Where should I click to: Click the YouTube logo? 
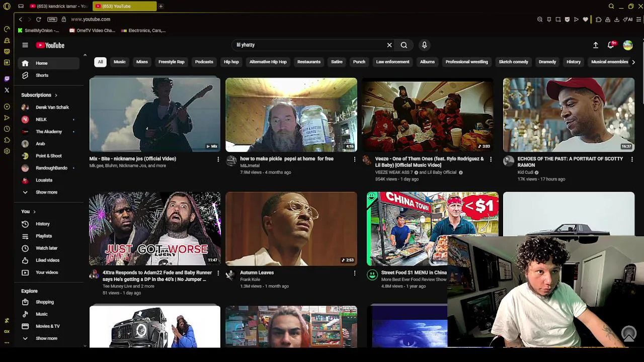[x=50, y=45]
